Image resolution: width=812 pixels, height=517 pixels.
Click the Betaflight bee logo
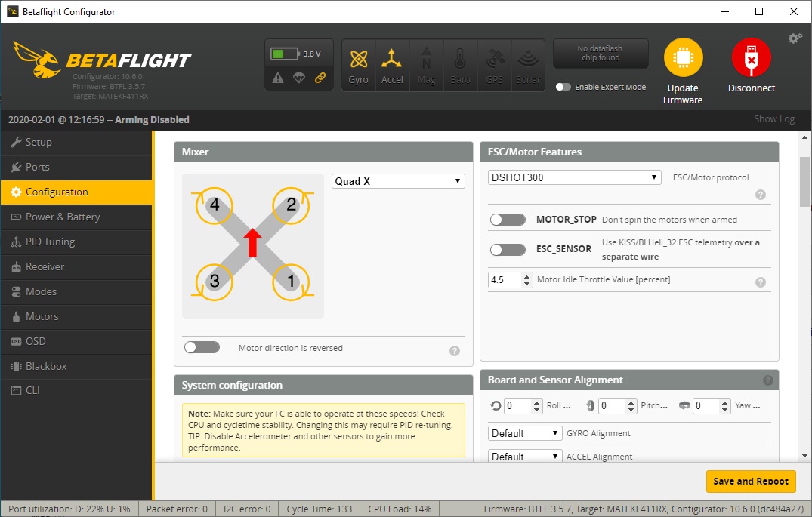(x=36, y=60)
